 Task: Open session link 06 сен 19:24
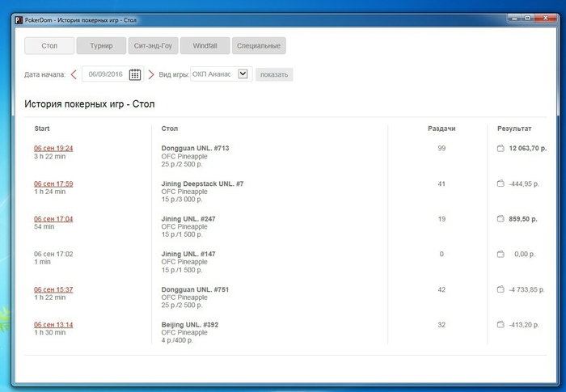pyautogui.click(x=53, y=149)
